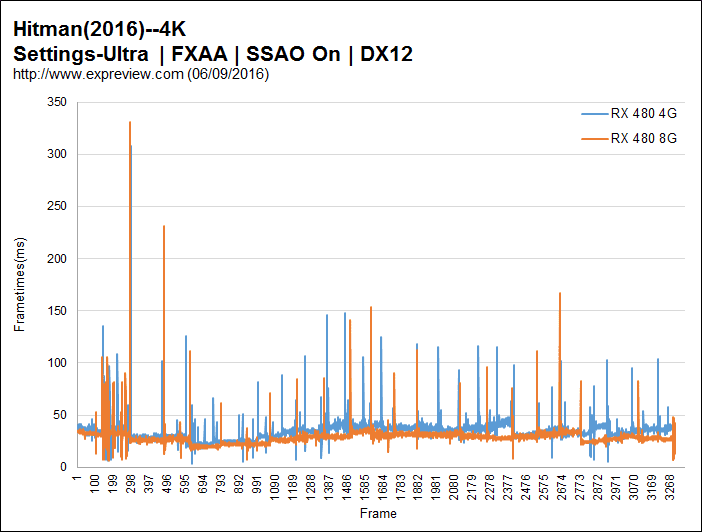The width and height of the screenshot is (702, 532).
Task: Click the orange line swatch in legend
Action: click(x=595, y=139)
